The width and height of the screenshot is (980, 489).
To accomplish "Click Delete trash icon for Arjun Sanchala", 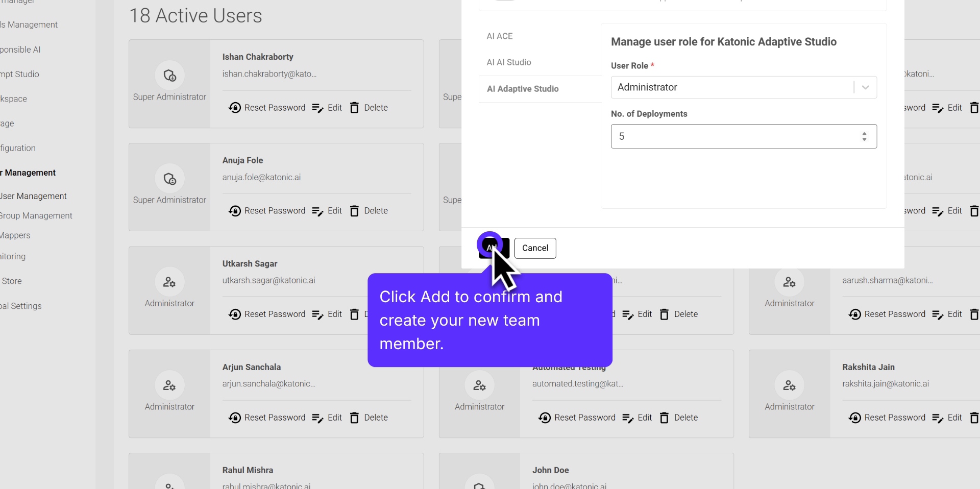I will [354, 418].
